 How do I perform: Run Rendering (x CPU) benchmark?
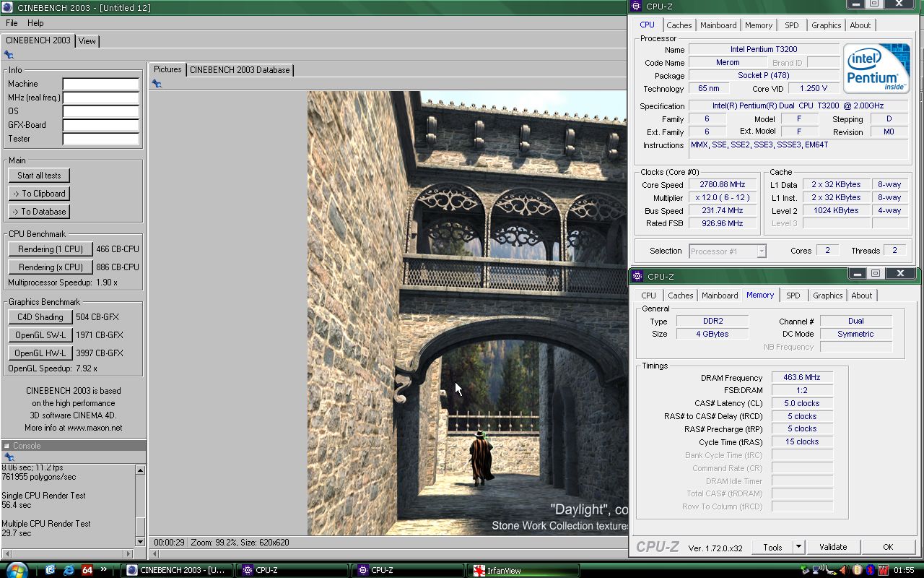point(51,267)
